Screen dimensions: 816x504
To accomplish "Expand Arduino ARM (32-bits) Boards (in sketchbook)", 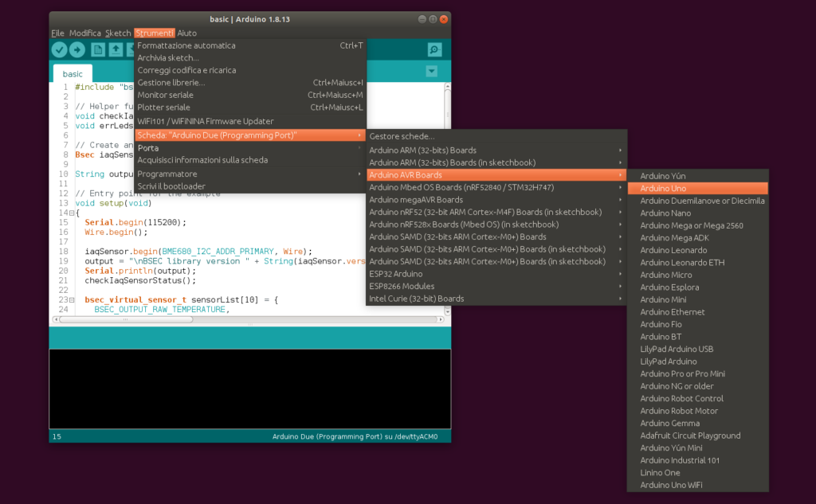I will (x=496, y=162).
